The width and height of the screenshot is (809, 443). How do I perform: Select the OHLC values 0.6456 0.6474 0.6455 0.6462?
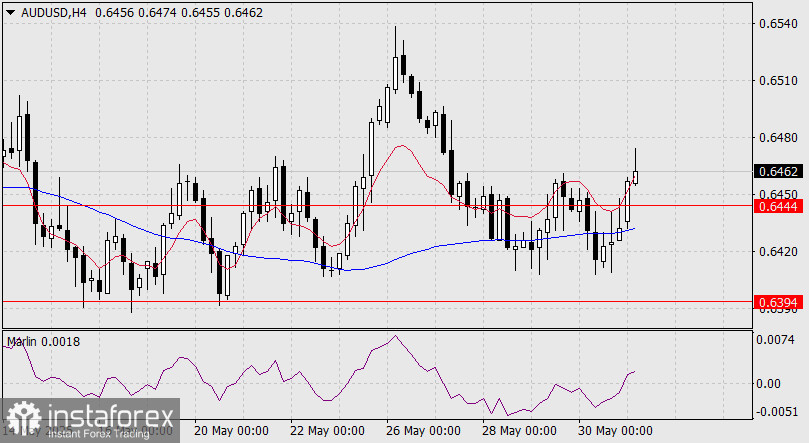point(179,13)
